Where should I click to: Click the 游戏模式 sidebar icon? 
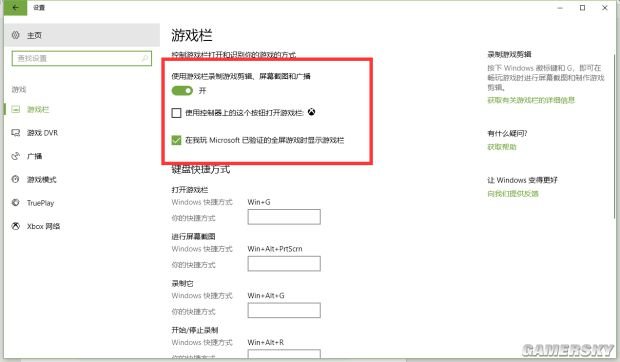(x=15, y=179)
